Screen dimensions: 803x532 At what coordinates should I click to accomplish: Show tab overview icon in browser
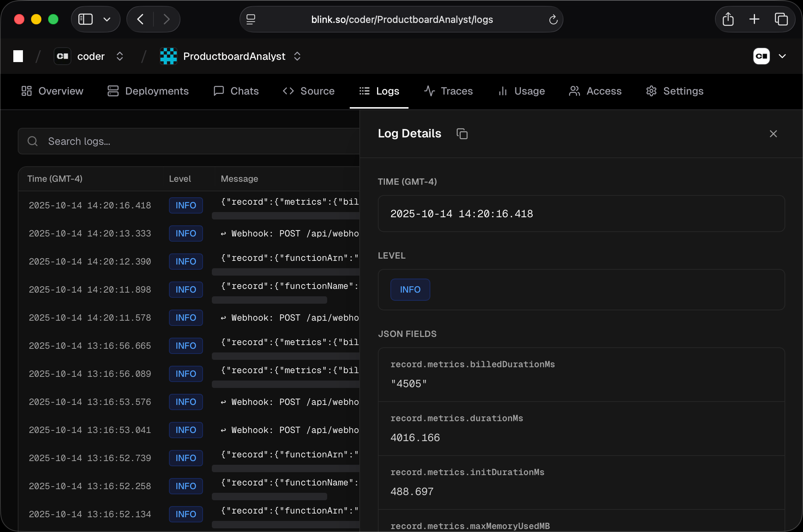781,19
